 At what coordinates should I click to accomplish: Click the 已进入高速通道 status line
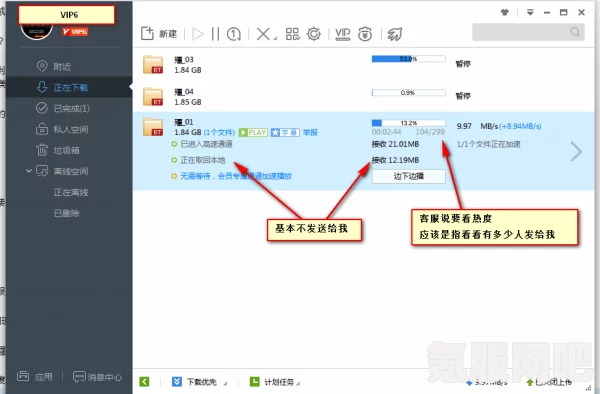(x=206, y=144)
